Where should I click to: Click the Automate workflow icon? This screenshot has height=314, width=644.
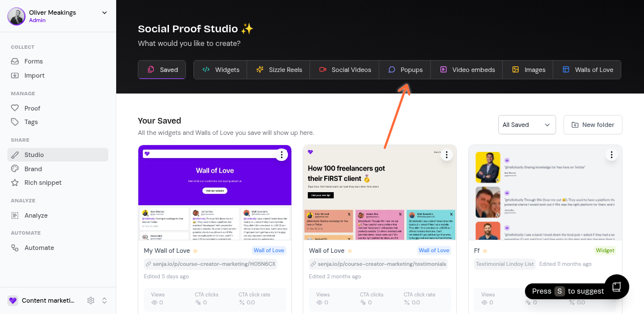[x=15, y=248]
